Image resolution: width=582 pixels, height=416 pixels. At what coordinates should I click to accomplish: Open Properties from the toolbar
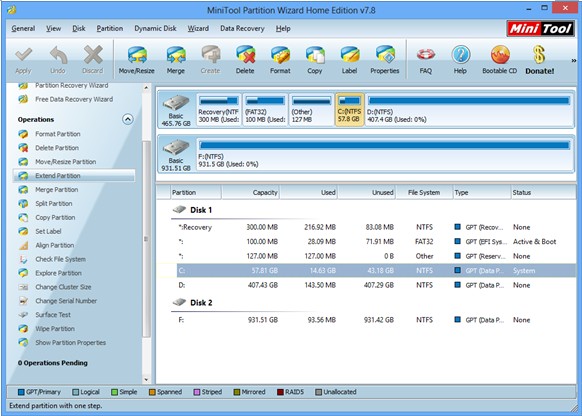385,60
